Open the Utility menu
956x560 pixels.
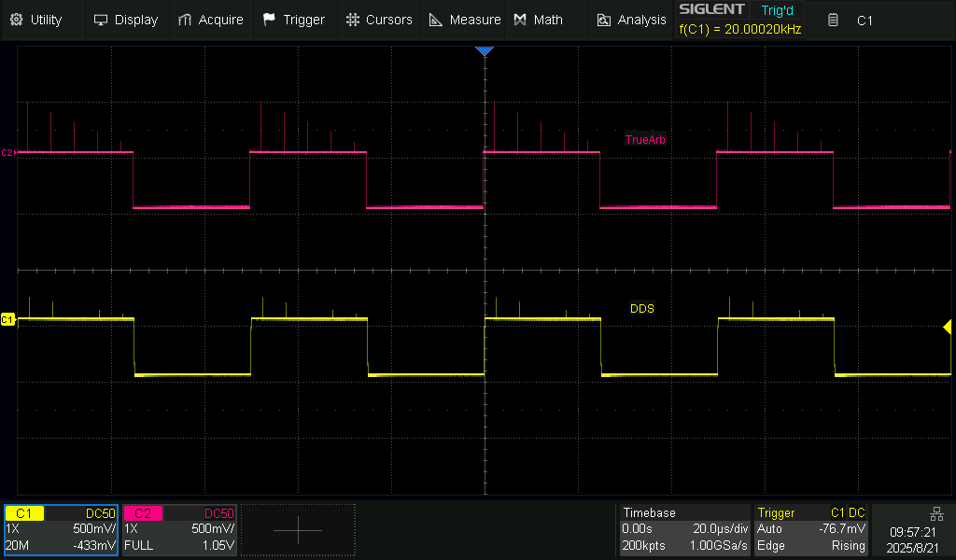coord(35,20)
